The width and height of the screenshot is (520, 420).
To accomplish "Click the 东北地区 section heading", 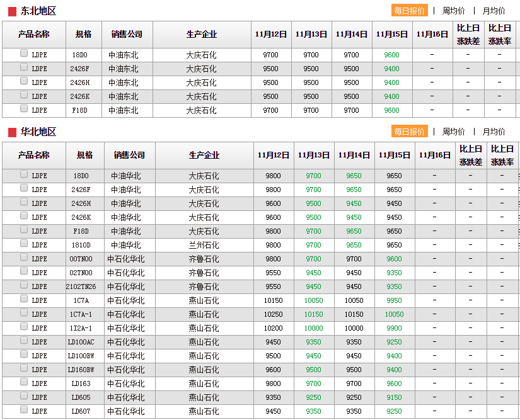I will coord(38,11).
